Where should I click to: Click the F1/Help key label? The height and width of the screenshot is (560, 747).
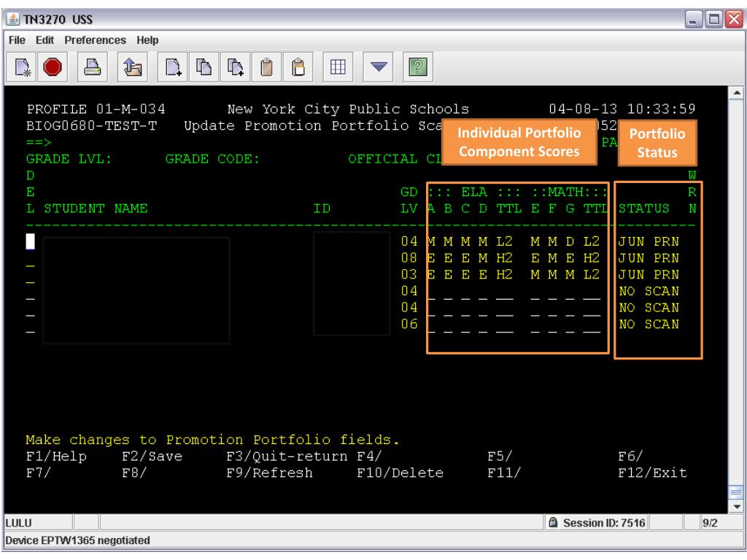57,456
